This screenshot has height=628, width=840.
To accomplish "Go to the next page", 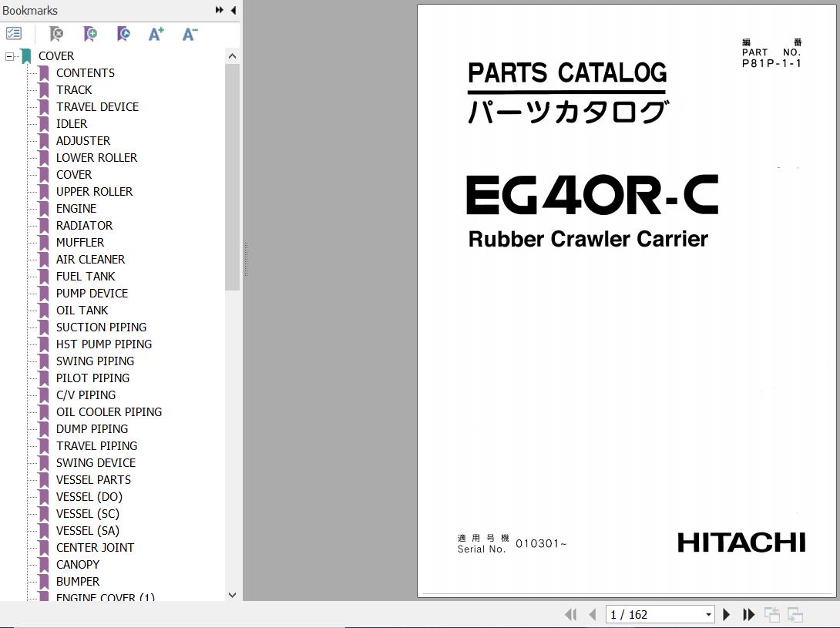I will [726, 614].
